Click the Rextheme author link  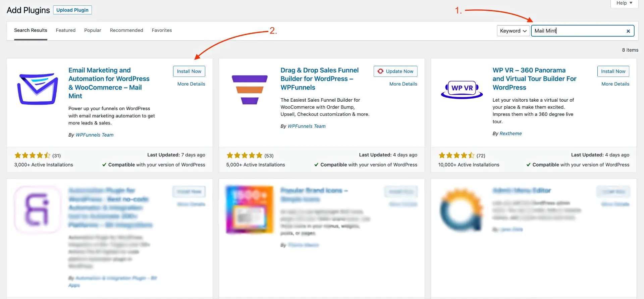coord(511,134)
